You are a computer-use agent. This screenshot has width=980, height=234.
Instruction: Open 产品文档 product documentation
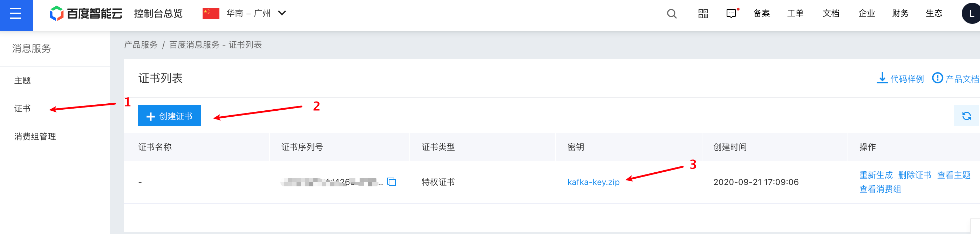[956, 78]
